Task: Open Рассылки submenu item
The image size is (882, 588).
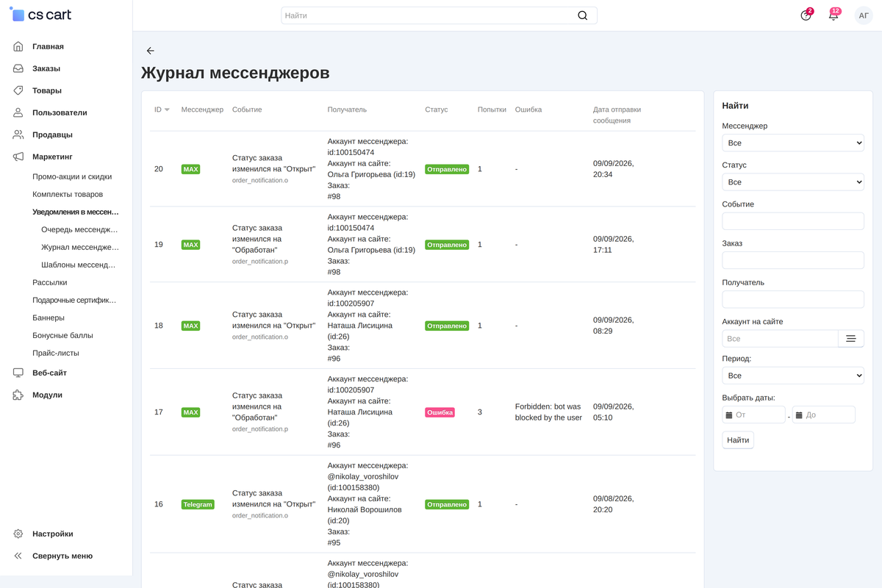Action: click(x=50, y=282)
